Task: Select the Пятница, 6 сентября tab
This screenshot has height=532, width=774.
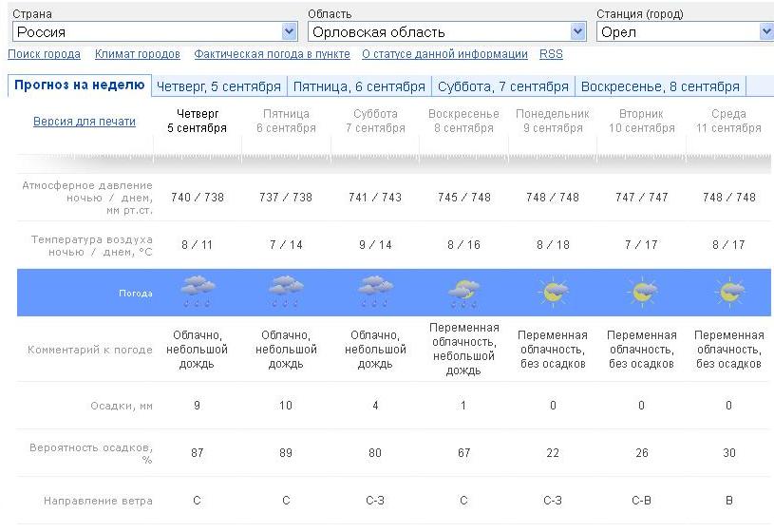Action: [359, 86]
